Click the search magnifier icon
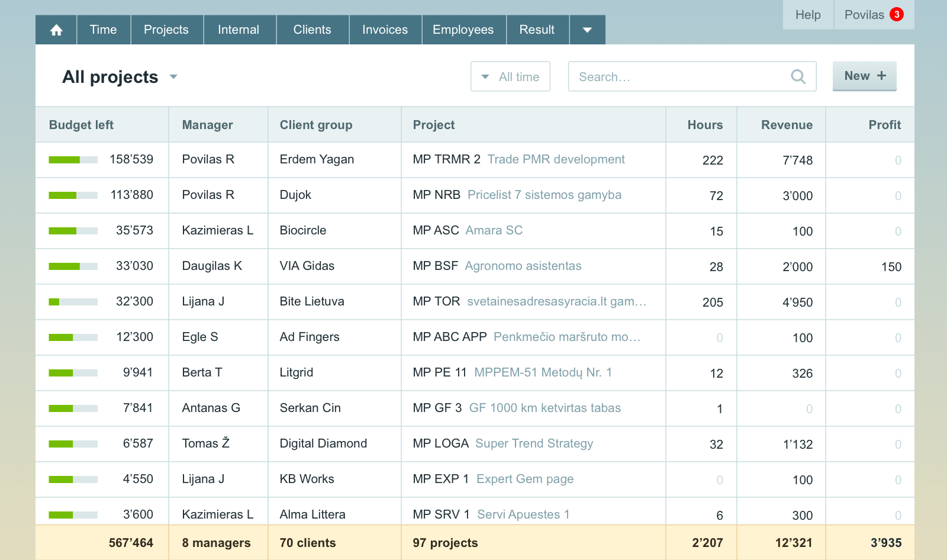947x560 pixels. click(798, 76)
